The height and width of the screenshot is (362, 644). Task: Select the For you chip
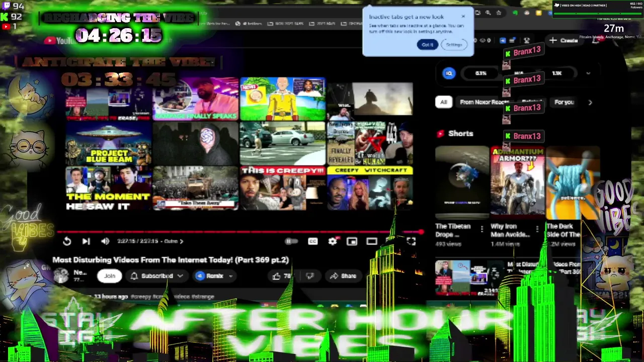pyautogui.click(x=564, y=102)
